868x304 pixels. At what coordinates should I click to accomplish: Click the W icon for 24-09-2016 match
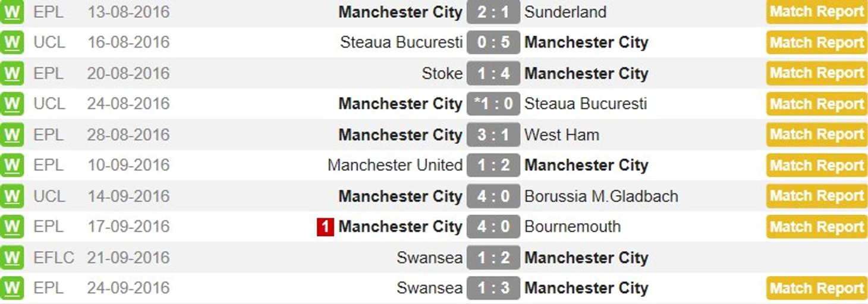coord(12,288)
